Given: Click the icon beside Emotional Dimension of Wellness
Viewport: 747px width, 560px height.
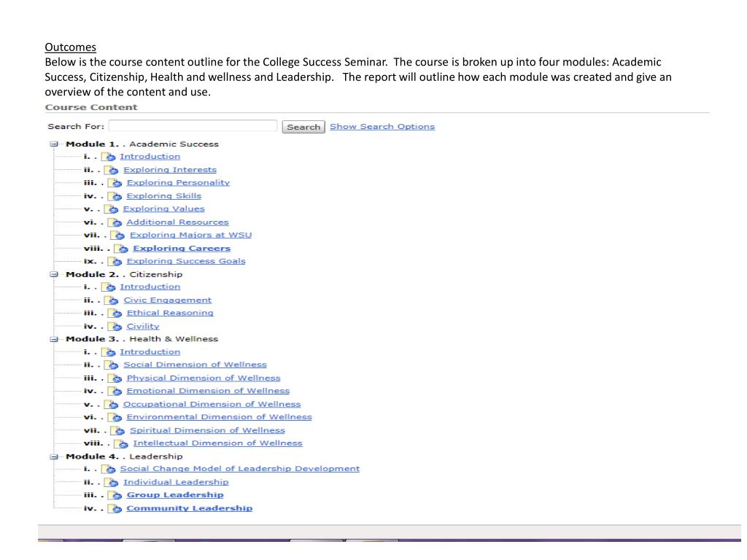Looking at the screenshot, I should pos(115,392).
